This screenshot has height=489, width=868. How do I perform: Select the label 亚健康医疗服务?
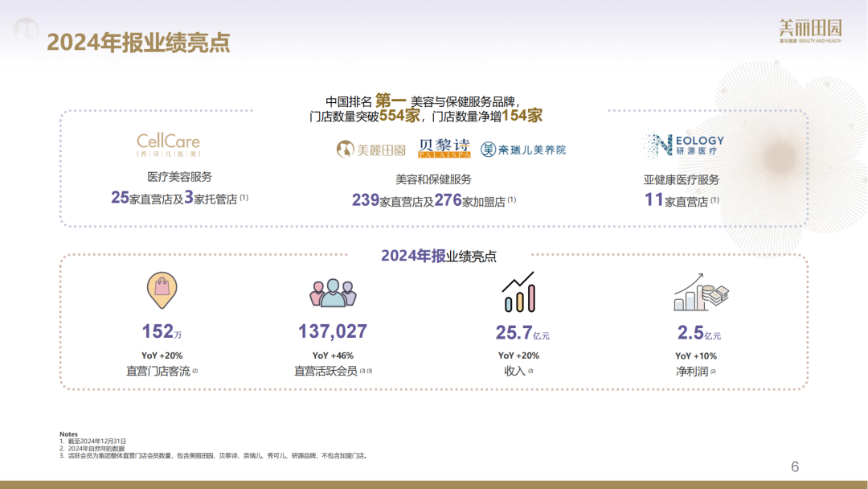682,180
